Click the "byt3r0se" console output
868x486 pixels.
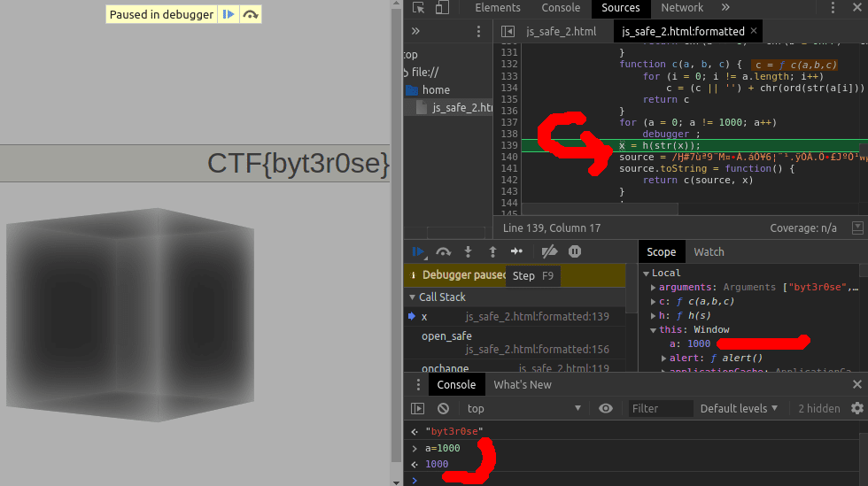click(x=453, y=431)
